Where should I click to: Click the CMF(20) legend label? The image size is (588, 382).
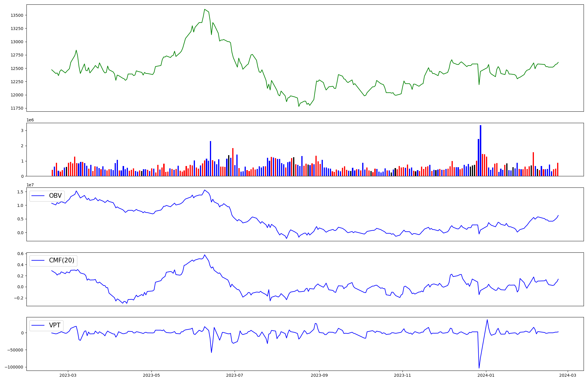tap(62, 261)
